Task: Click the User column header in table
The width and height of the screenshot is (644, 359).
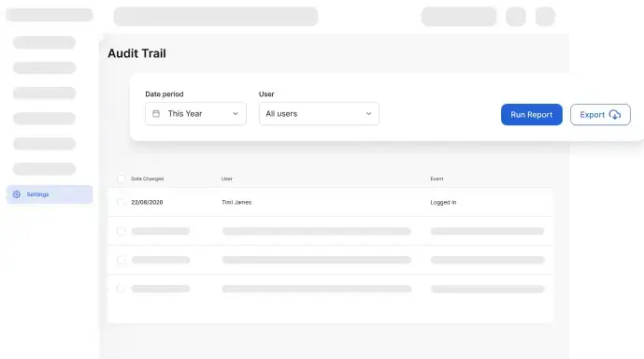Action: [x=227, y=179]
